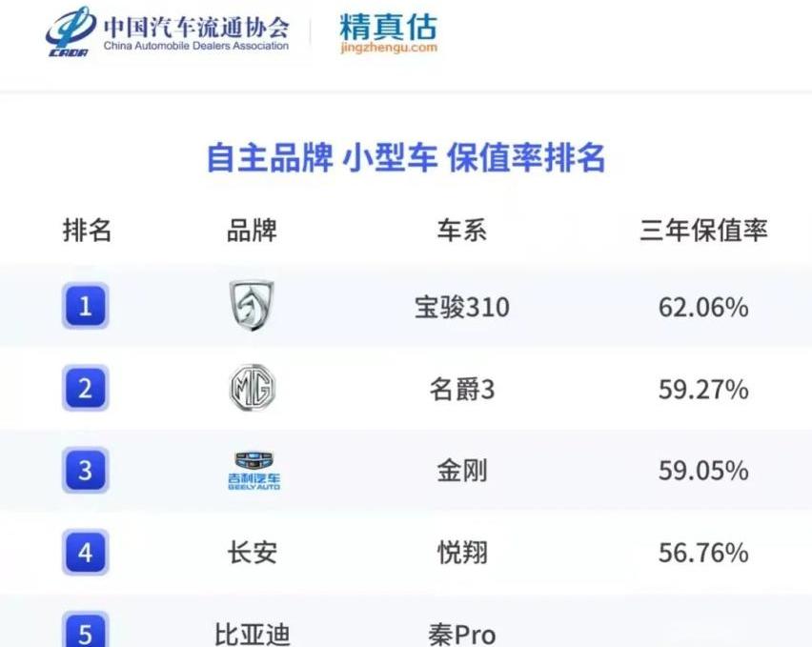
Task: Click the rank 5 badge
Action: coord(86,630)
